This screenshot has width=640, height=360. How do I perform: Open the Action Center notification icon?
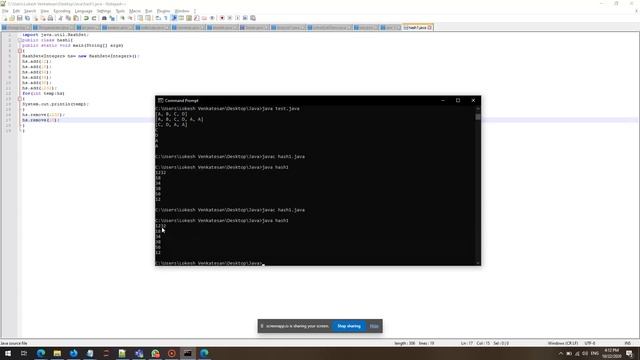(x=629, y=353)
